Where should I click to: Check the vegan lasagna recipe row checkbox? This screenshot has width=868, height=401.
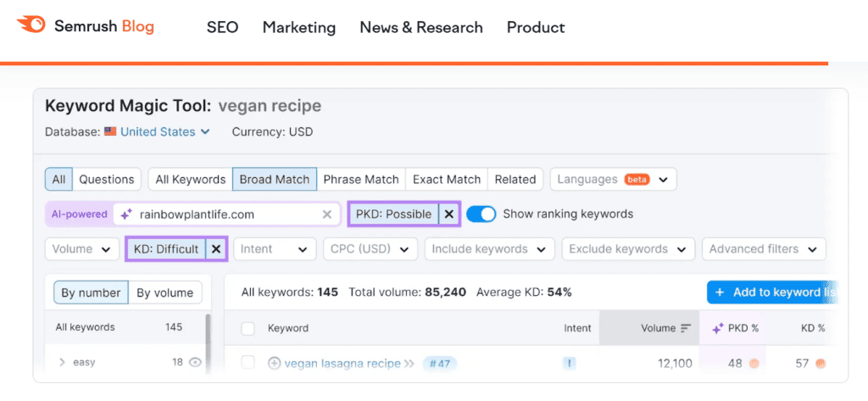[248, 363]
